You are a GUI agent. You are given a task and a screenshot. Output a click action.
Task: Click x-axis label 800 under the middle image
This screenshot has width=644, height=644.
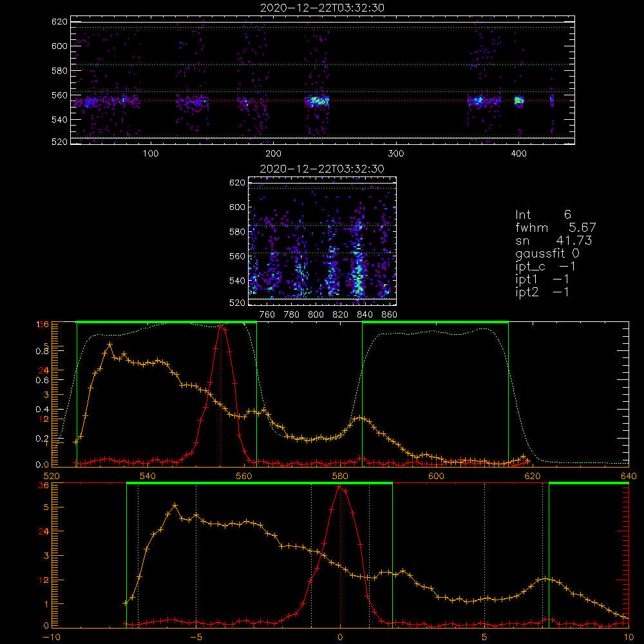pos(316,315)
